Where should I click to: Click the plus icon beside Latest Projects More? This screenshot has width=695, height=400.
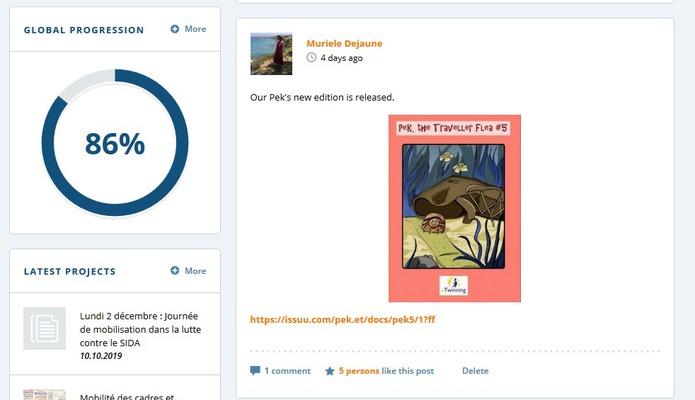coord(175,271)
